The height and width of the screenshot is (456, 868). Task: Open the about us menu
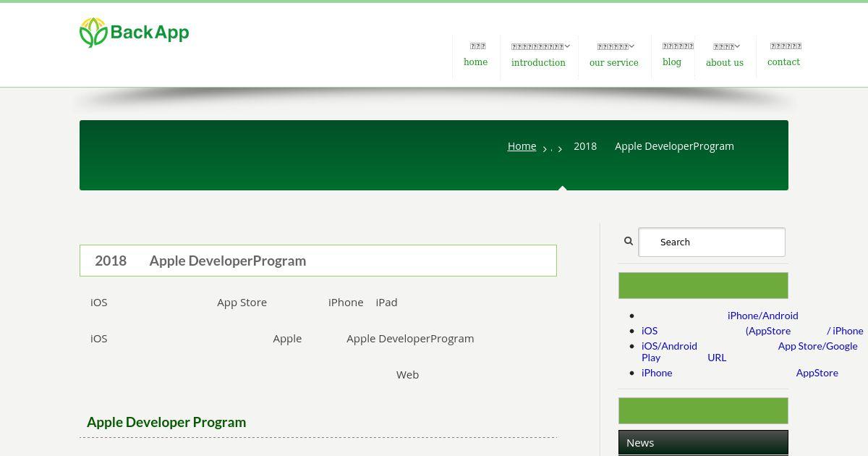click(725, 54)
